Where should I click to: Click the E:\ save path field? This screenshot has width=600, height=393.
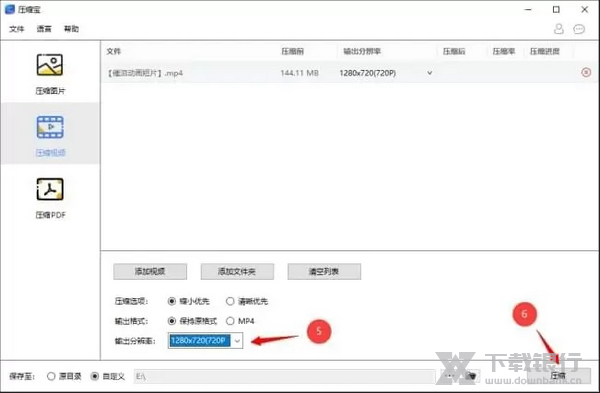click(284, 376)
